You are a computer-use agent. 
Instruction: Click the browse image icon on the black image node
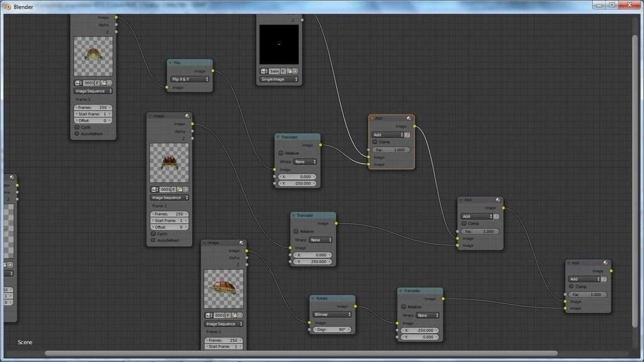(264, 71)
